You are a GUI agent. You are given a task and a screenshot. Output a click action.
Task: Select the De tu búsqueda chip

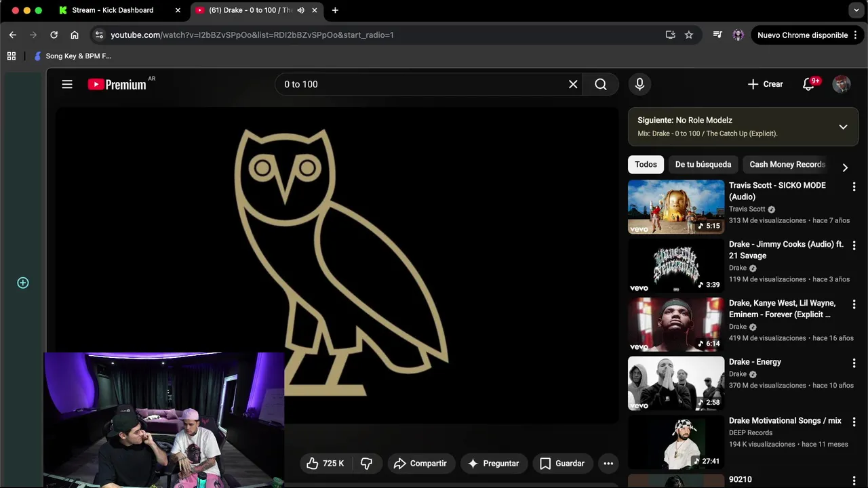tap(703, 164)
